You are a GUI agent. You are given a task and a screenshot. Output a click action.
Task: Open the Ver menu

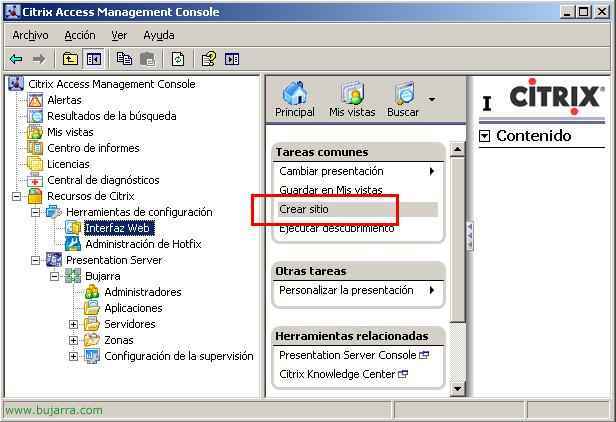click(x=119, y=35)
